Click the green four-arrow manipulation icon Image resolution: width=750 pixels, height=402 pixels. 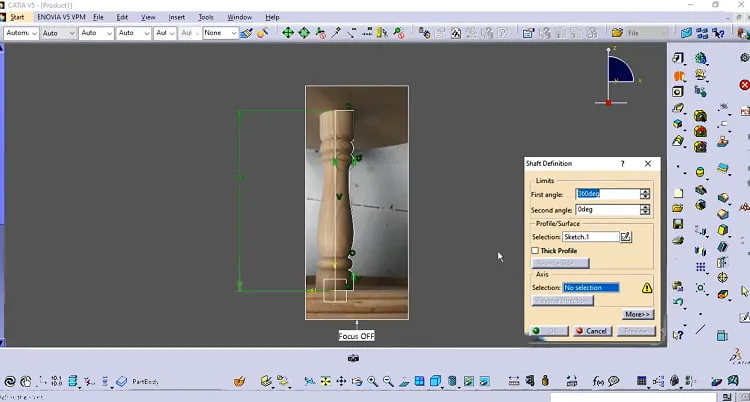288,33
